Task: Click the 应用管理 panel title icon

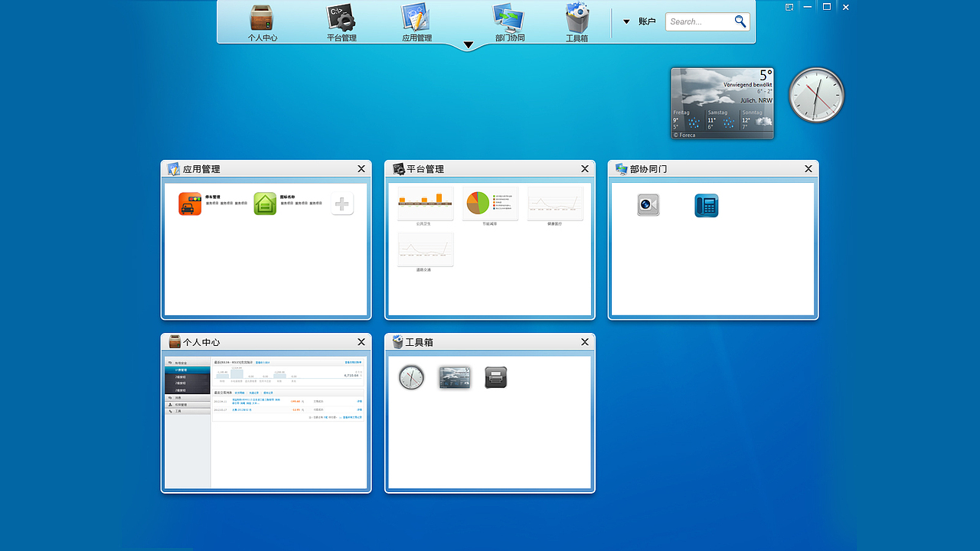Action: pos(173,169)
